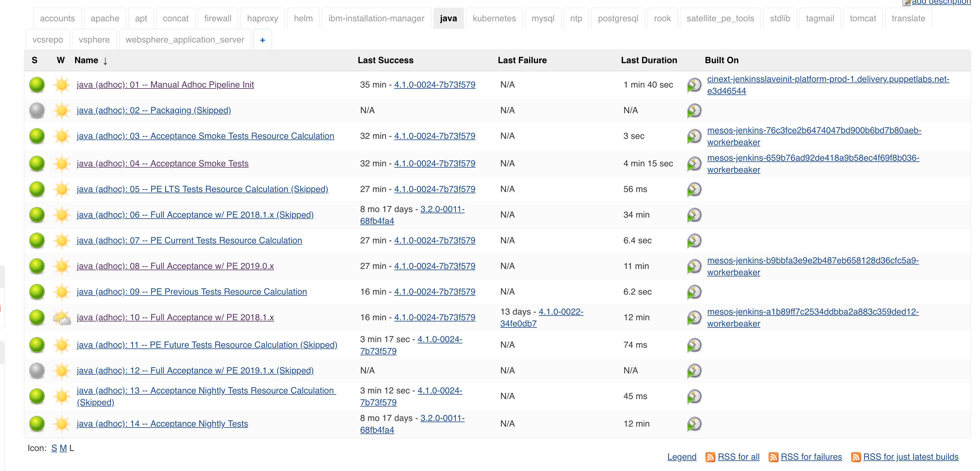Open the websphere_application_server tab
980x471 pixels.
click(184, 40)
